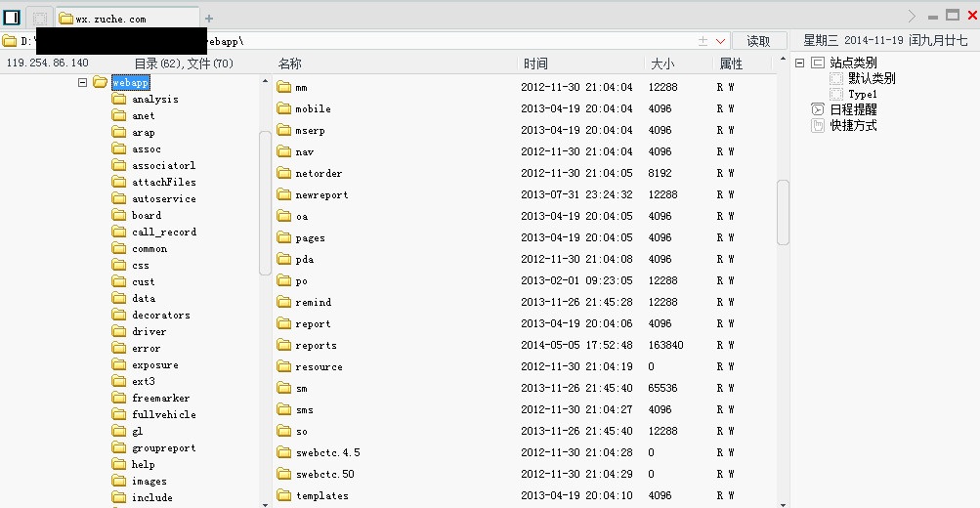Click 2014-05-05 17:52:48 timestamp cell
This screenshot has height=508, width=980.
(x=576, y=345)
